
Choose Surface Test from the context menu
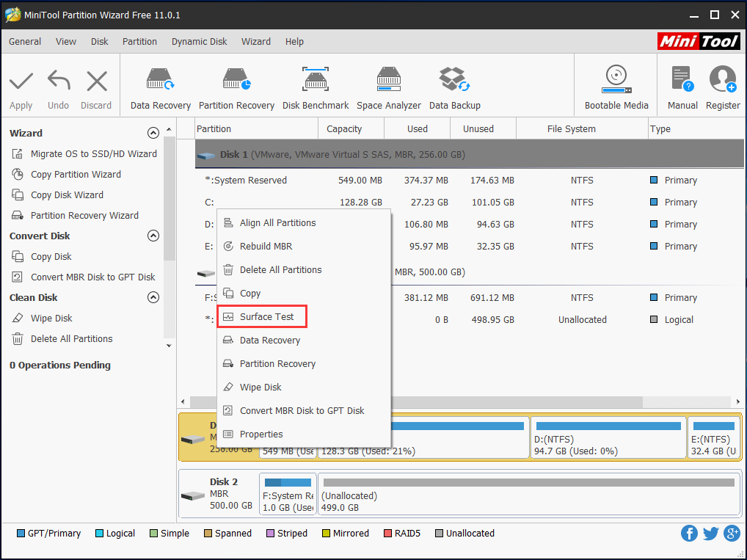[304, 316]
